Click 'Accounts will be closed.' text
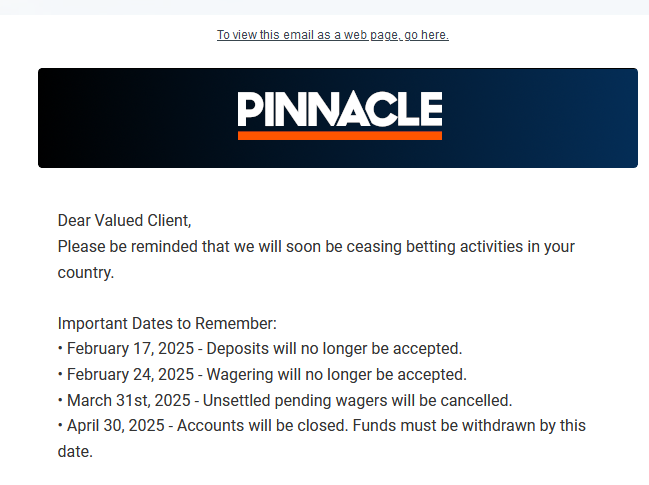Image resolution: width=649 pixels, height=485 pixels. [263, 426]
